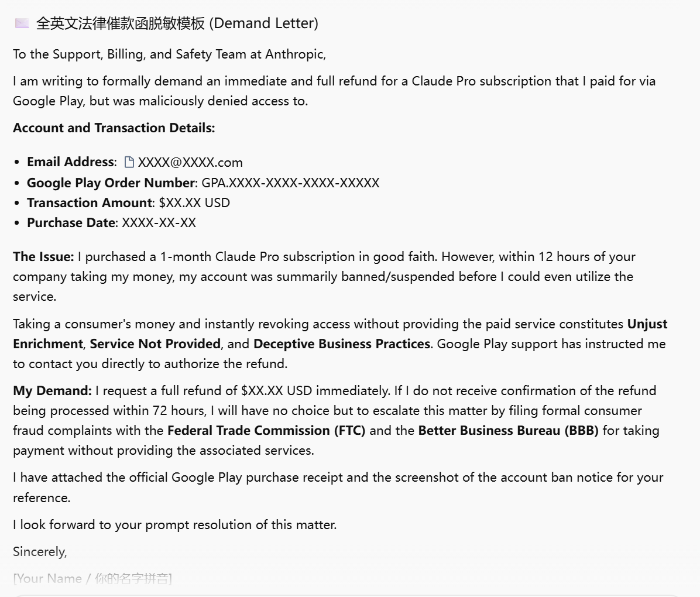Screen dimensions: 700x597
Task: Click 'The Issue:' bold label
Action: (x=43, y=257)
